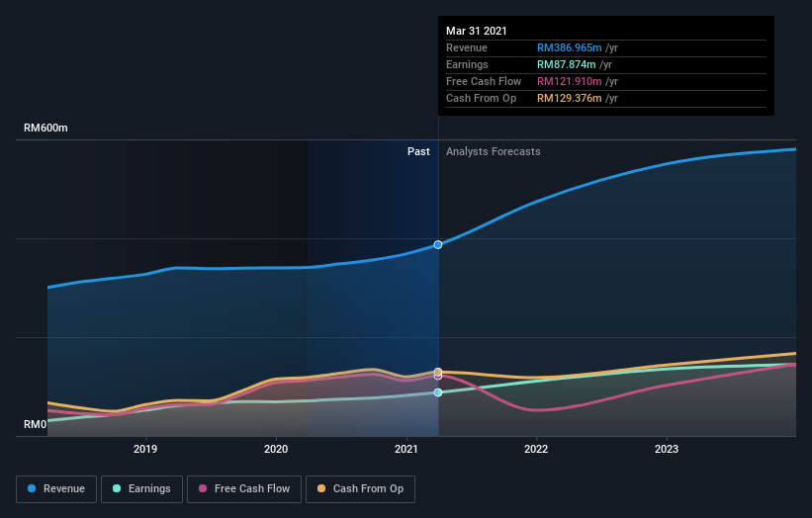
Task: Toggle the Earnings legend button
Action: [141, 489]
